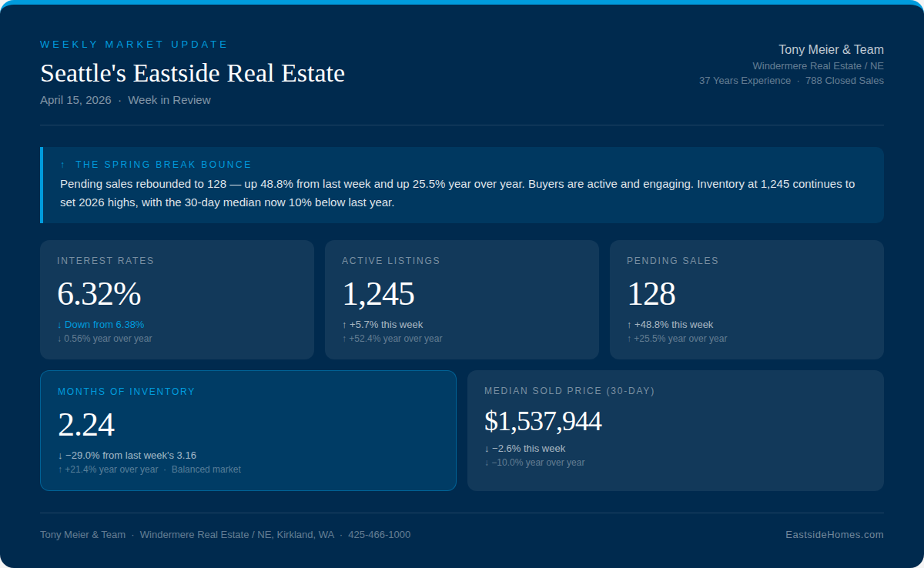Screen dimensions: 924x568
Task: Open the Active Listings card
Action: 461,299
